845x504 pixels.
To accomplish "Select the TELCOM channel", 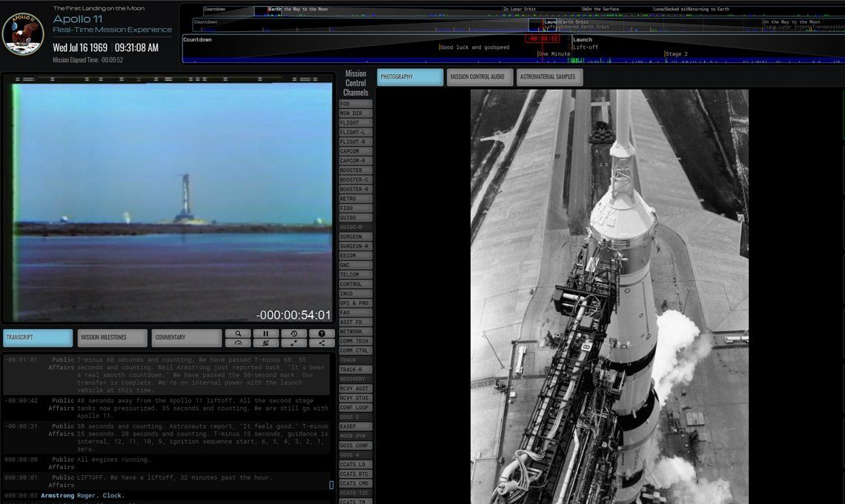I will [x=356, y=274].
